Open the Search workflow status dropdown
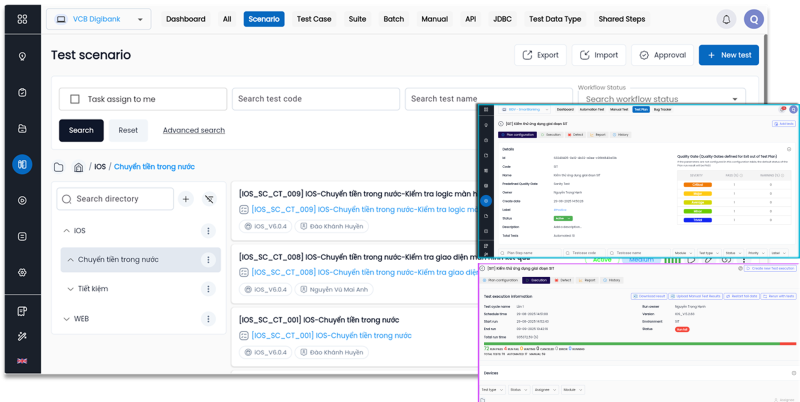800x402 pixels. point(661,99)
